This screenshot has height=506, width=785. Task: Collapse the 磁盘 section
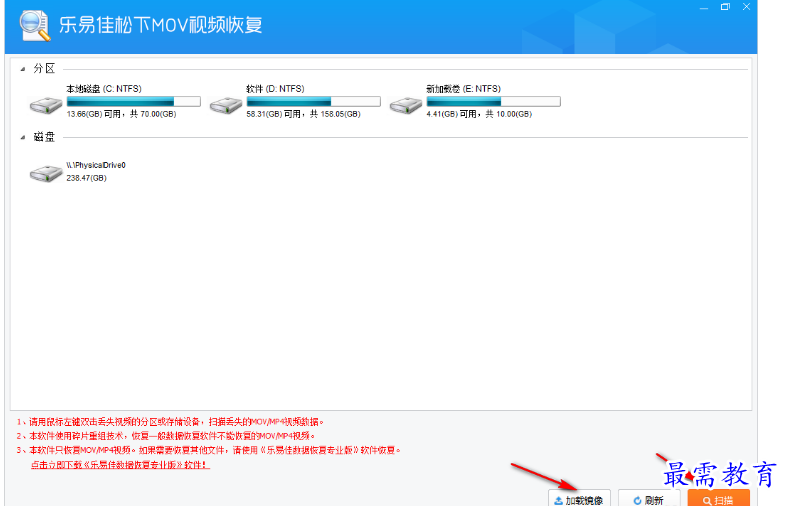tap(23, 137)
